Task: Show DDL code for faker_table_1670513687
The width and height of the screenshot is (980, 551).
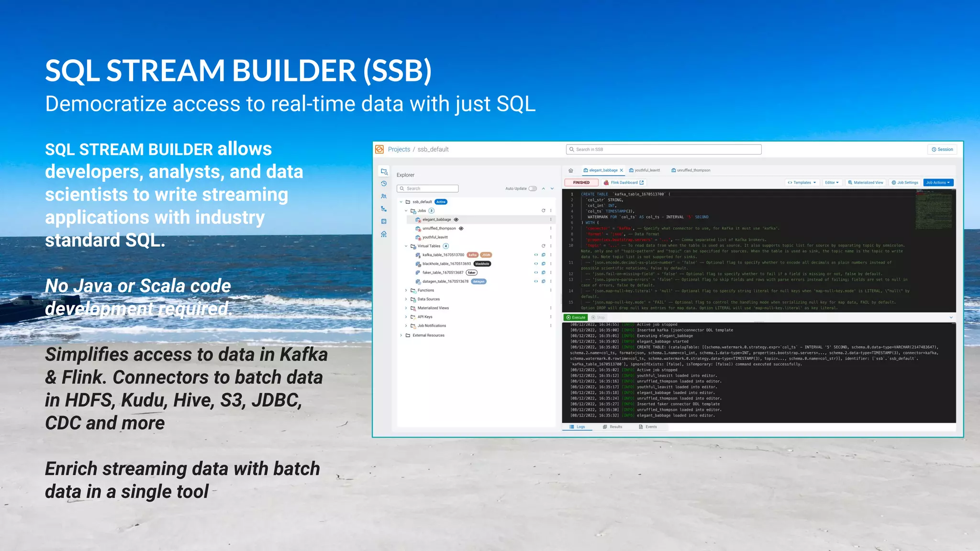Action: click(x=536, y=273)
